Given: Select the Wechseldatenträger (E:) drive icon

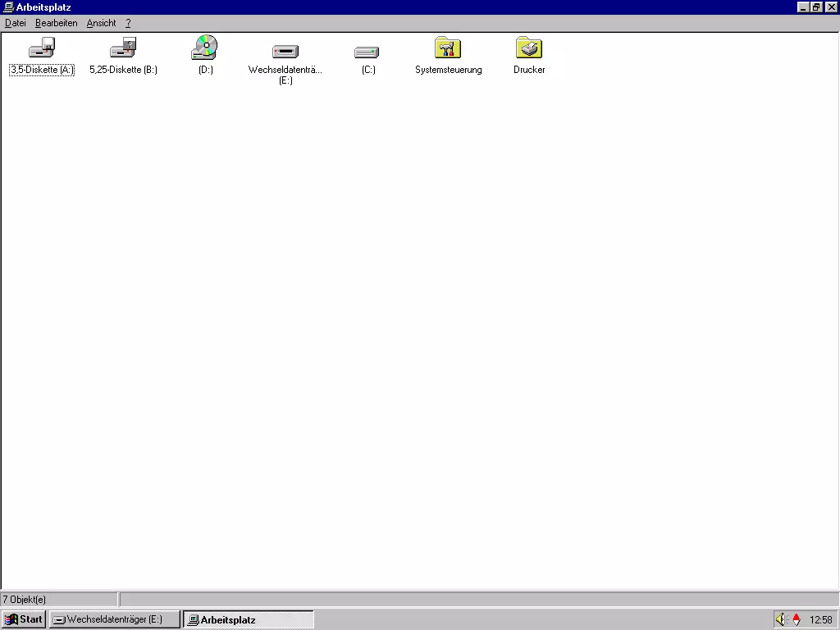Looking at the screenshot, I should click(x=285, y=52).
